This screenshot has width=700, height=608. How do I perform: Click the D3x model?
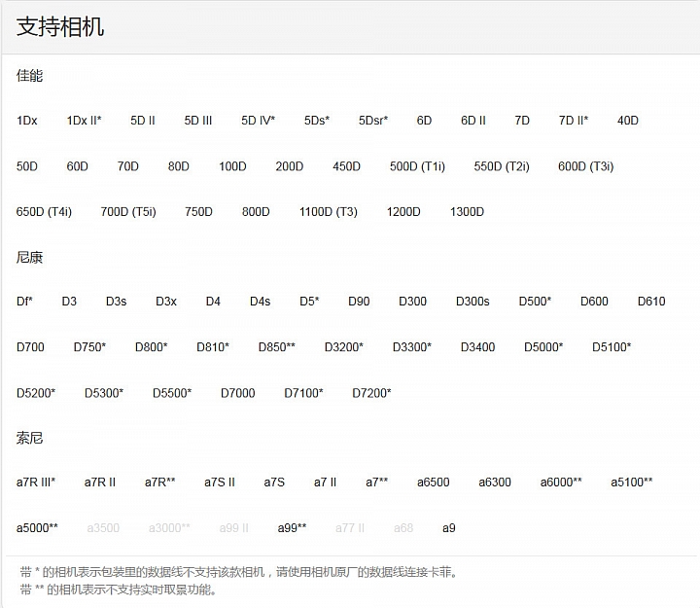click(x=166, y=302)
